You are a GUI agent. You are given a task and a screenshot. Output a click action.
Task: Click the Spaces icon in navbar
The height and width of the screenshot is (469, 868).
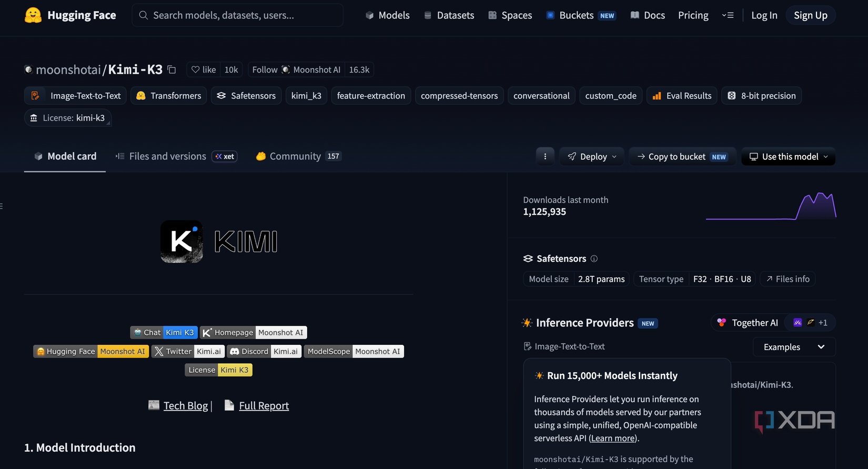click(x=492, y=15)
